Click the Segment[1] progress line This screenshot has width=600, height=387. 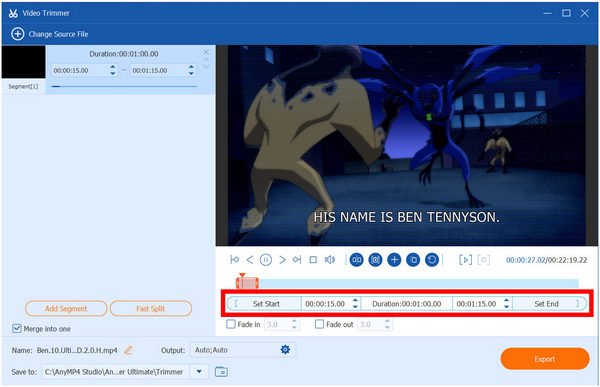coord(124,87)
